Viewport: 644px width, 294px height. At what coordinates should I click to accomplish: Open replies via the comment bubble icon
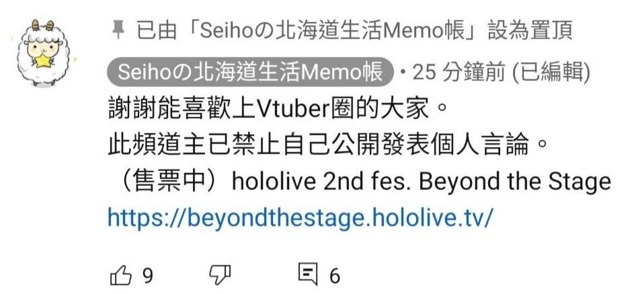(x=308, y=275)
